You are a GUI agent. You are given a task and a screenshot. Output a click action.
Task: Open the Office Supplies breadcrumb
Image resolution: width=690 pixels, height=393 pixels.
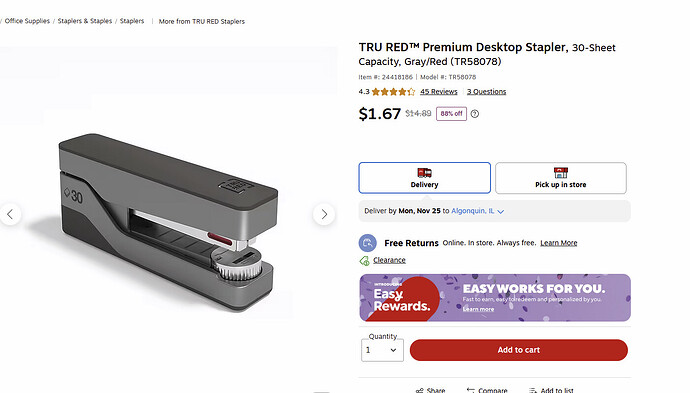click(27, 21)
